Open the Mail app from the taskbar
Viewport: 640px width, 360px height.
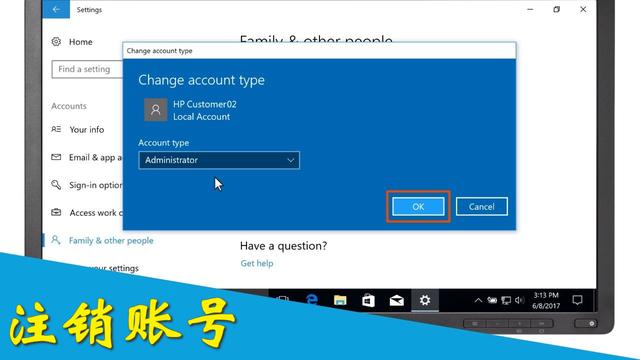396,301
